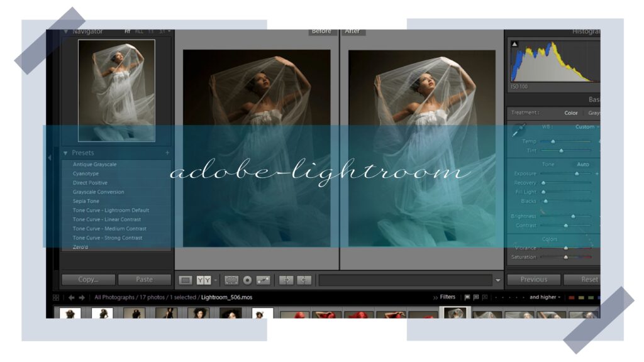The width and height of the screenshot is (644, 362).
Task: Filter by rejected photos, the third flag icon
Action: click(x=485, y=297)
